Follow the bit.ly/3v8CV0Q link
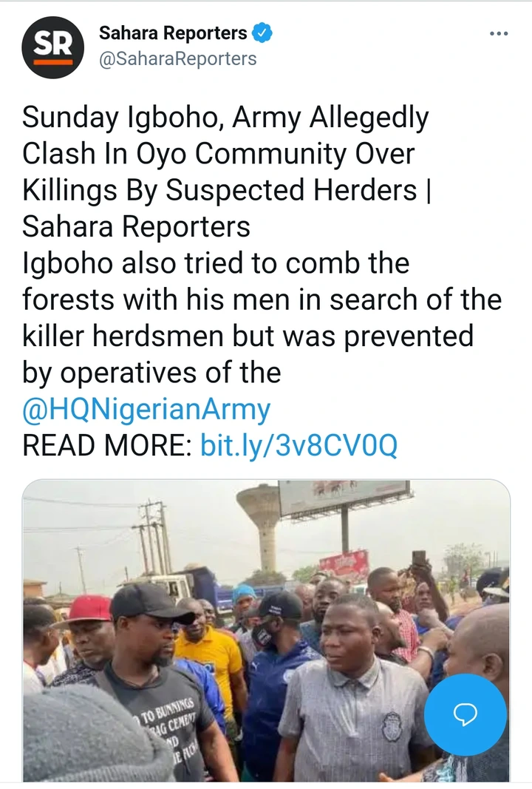The height and width of the screenshot is (789, 532). click(299, 445)
